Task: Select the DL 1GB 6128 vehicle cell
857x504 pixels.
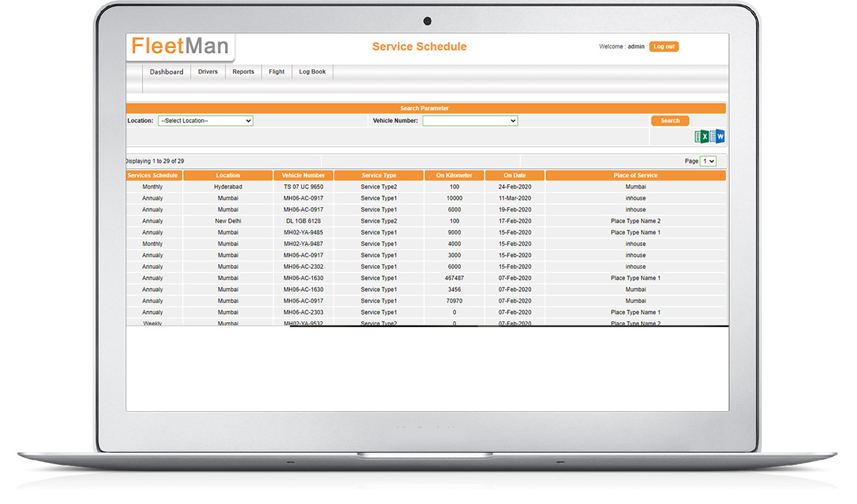Action: pos(303,221)
